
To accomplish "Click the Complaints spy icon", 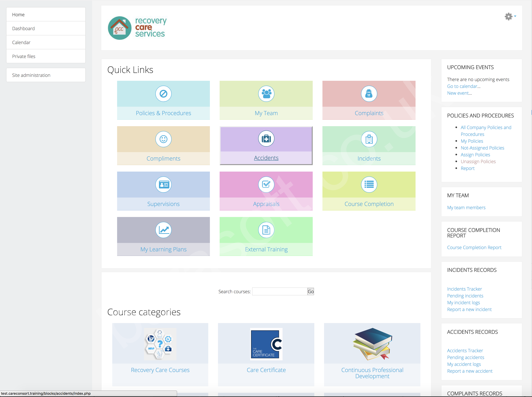I will [x=369, y=94].
